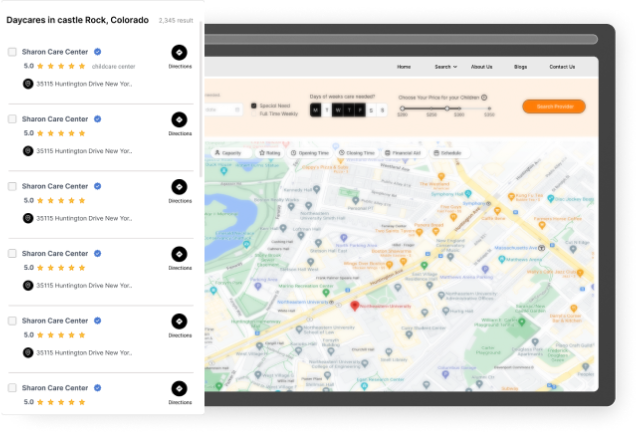The width and height of the screenshot is (639, 435).
Task: Click Directions icon on the last visible listing
Action: [179, 389]
